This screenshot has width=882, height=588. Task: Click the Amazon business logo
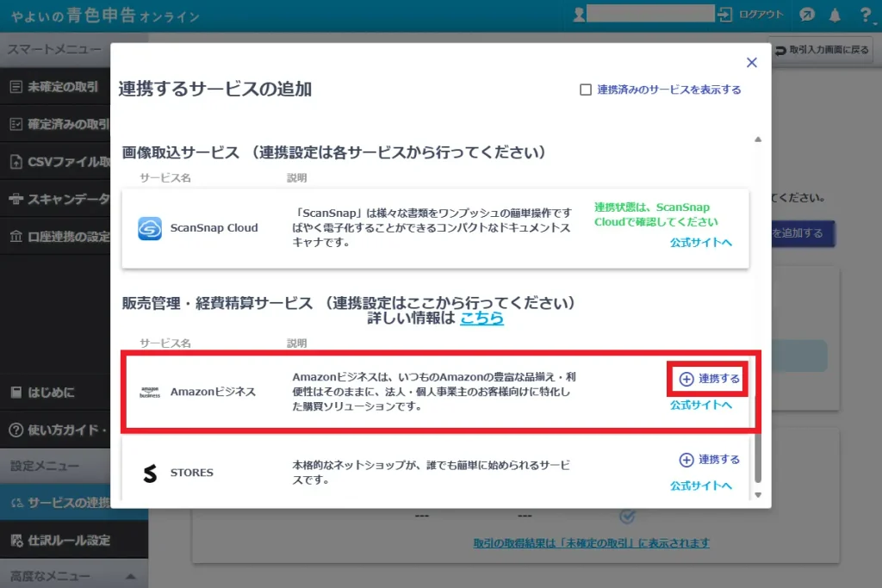(150, 392)
